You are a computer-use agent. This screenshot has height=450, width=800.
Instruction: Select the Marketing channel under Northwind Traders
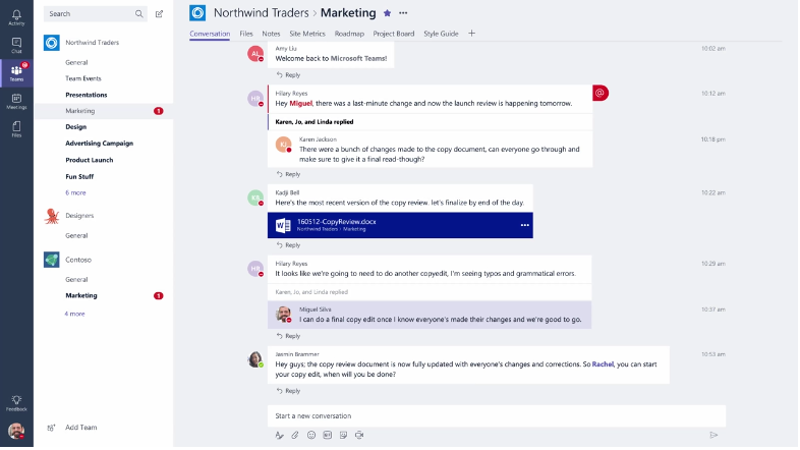(x=104, y=111)
